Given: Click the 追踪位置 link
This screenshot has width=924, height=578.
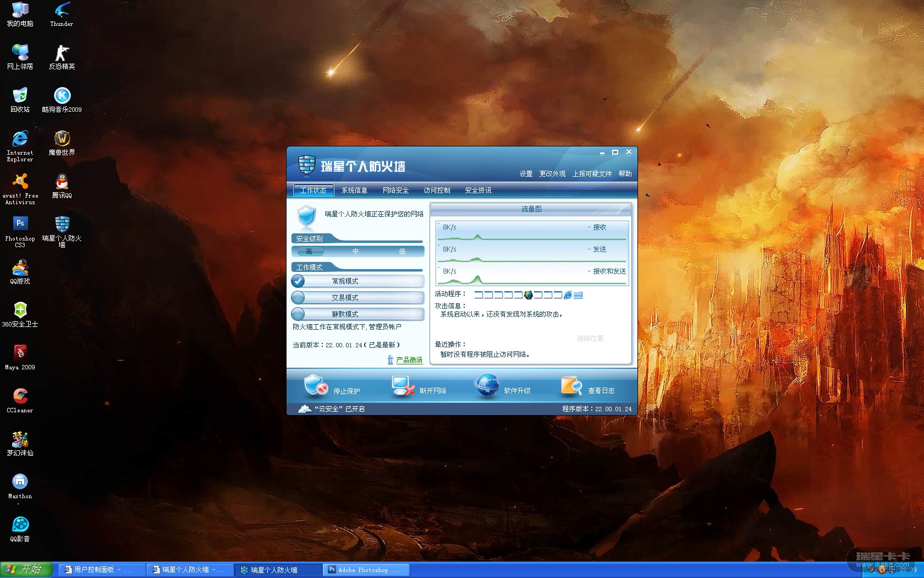Looking at the screenshot, I should point(590,339).
